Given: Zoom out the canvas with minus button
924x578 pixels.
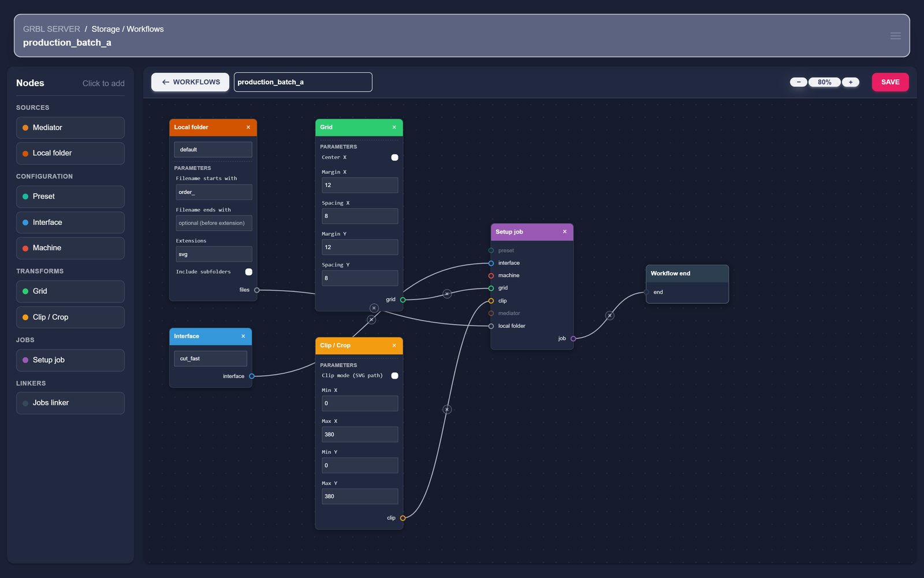Looking at the screenshot, I should click(799, 82).
